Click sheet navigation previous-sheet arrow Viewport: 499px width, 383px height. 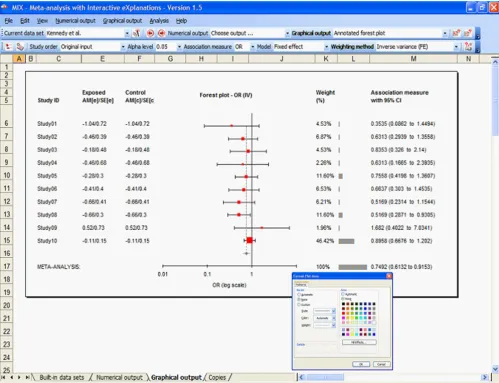coord(12,377)
